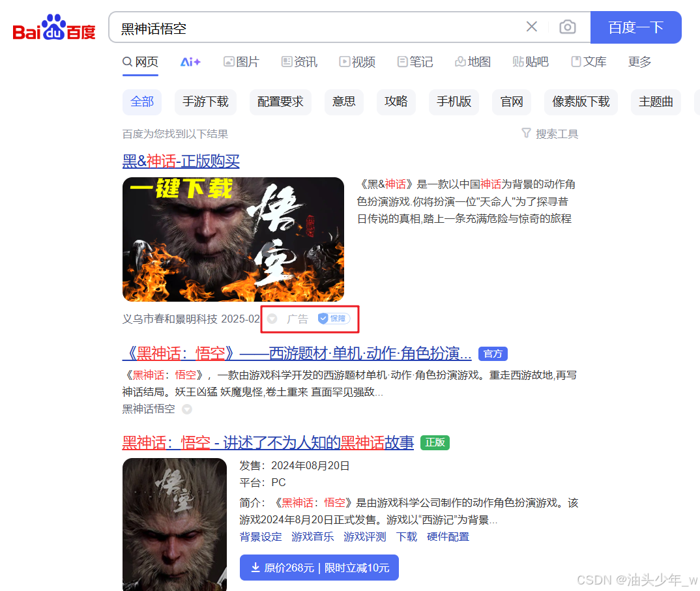Open the AI+ tab
This screenshot has height=591, width=700.
(x=190, y=62)
